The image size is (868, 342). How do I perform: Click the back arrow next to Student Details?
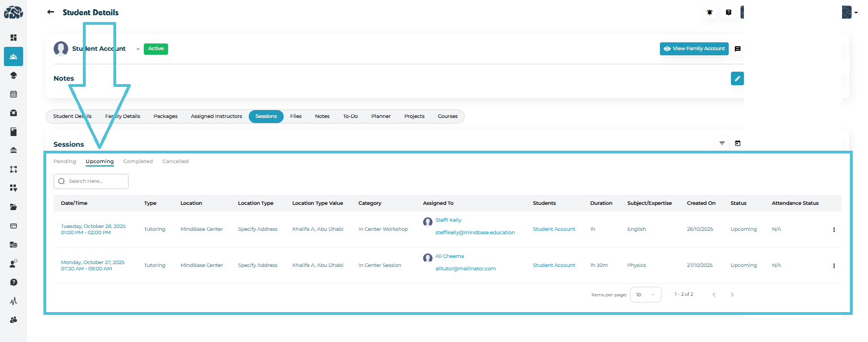click(x=51, y=12)
